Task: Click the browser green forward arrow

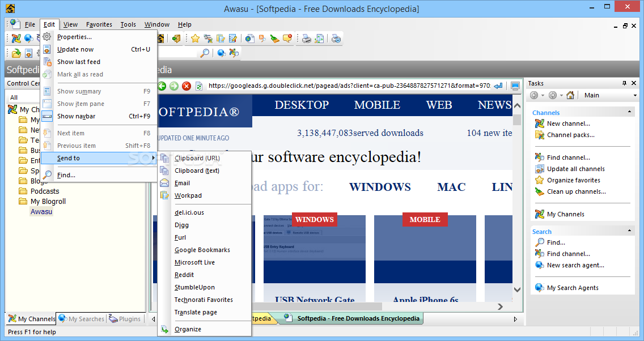Action: [x=174, y=86]
